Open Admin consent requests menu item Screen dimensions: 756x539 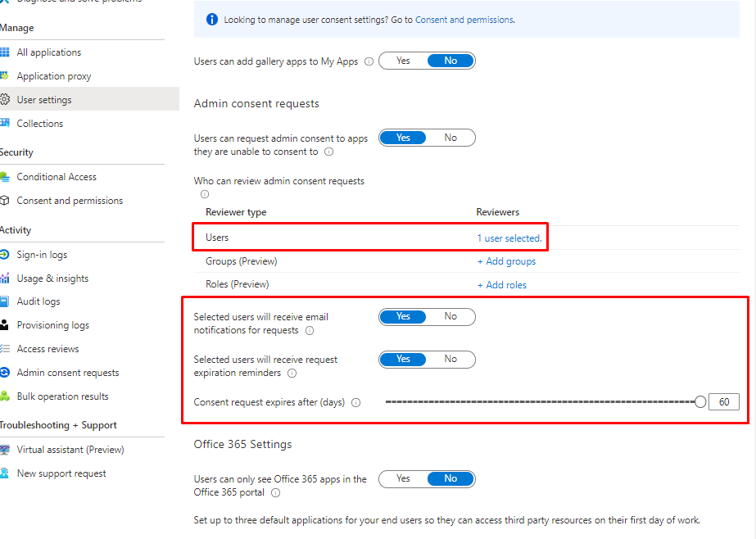tap(68, 373)
